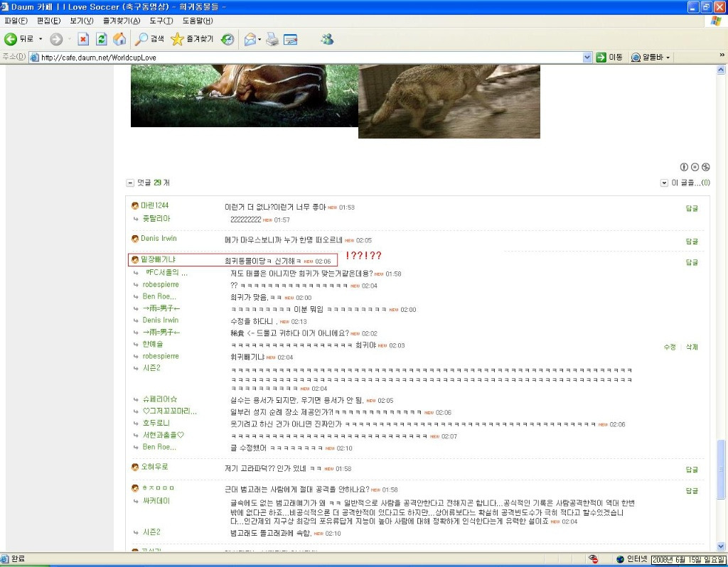
Task: Click 답글 next to 마린1244's comment
Action: 691,208
